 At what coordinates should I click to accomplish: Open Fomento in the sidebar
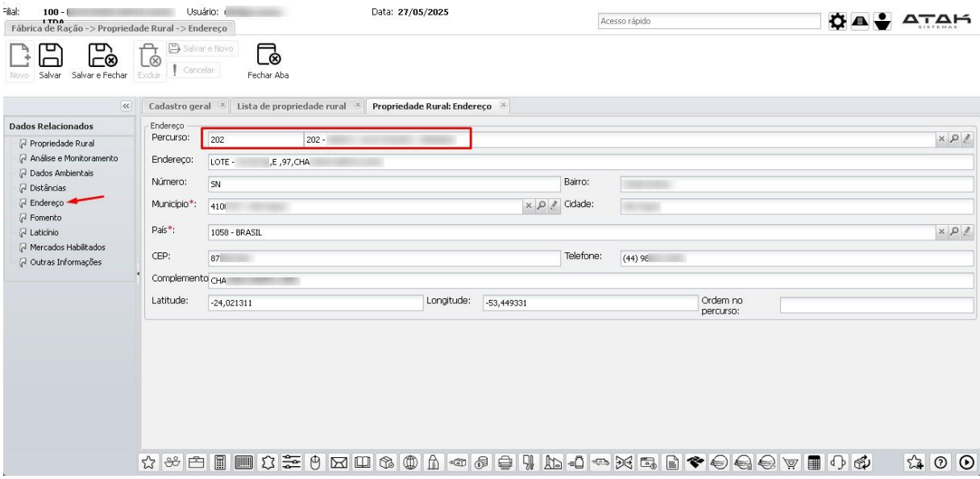[46, 218]
